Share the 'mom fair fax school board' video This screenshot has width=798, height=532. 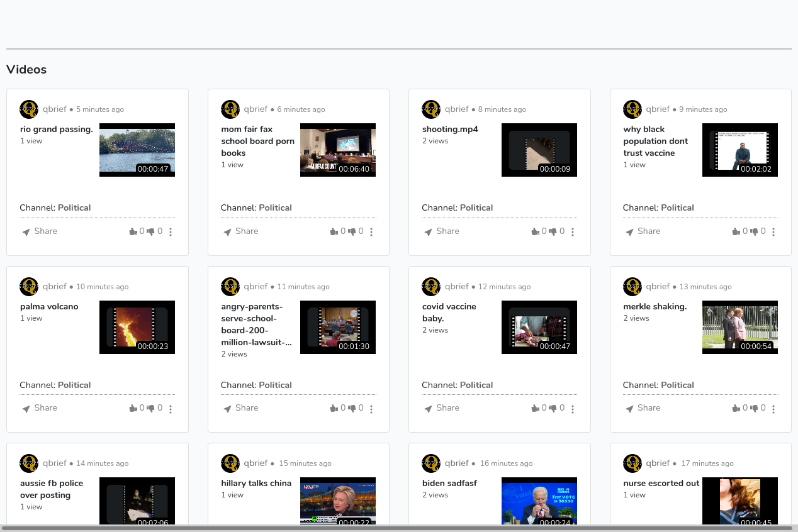[240, 231]
